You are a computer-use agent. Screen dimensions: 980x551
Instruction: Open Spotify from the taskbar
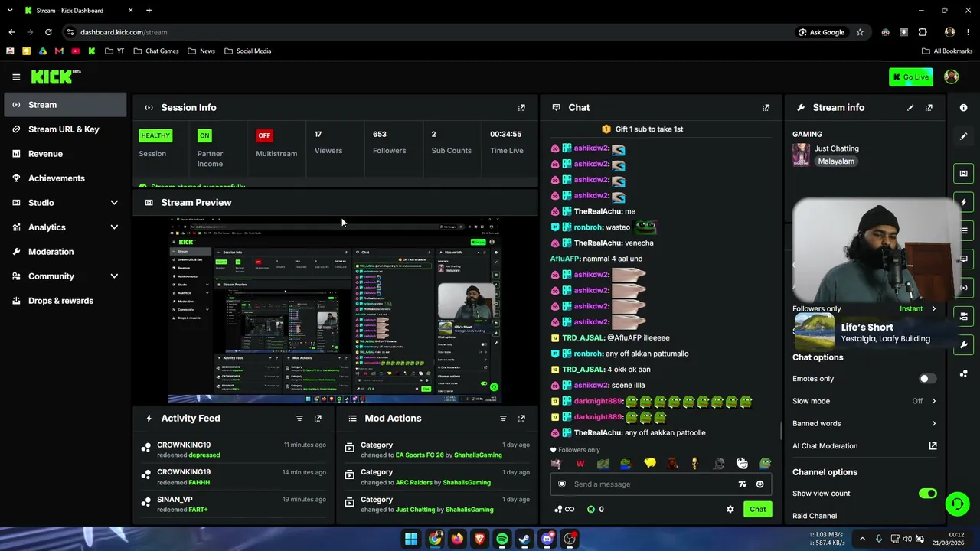click(502, 539)
